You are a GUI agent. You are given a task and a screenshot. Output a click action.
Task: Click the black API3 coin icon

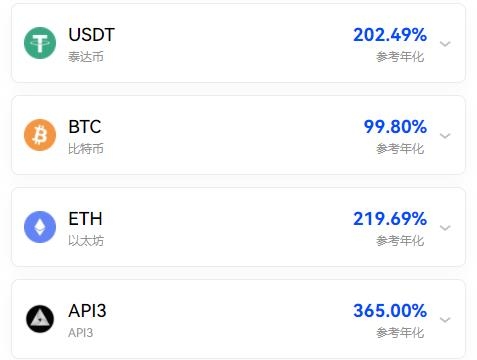tap(40, 319)
